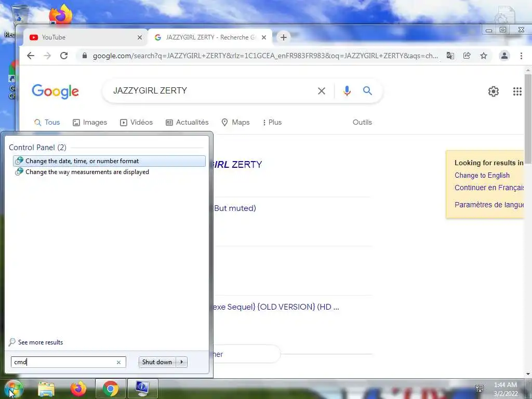The image size is (532, 399).
Task: Open the "exe Sequel} {OLD VERSION}" result
Action: 275,307
